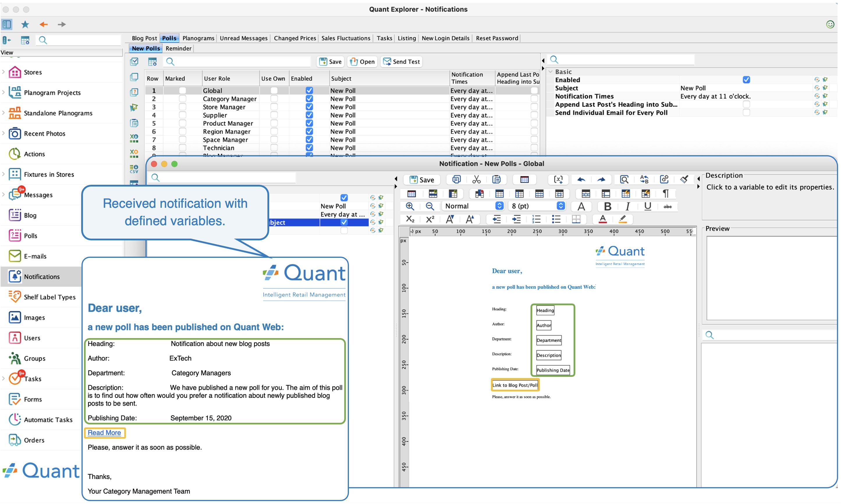This screenshot has width=841, height=504.
Task: Click the Zoom out magnifier icon
Action: [430, 206]
